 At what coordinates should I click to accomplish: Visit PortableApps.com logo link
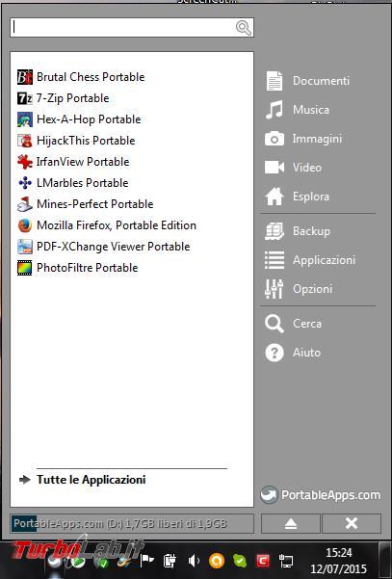click(x=320, y=495)
